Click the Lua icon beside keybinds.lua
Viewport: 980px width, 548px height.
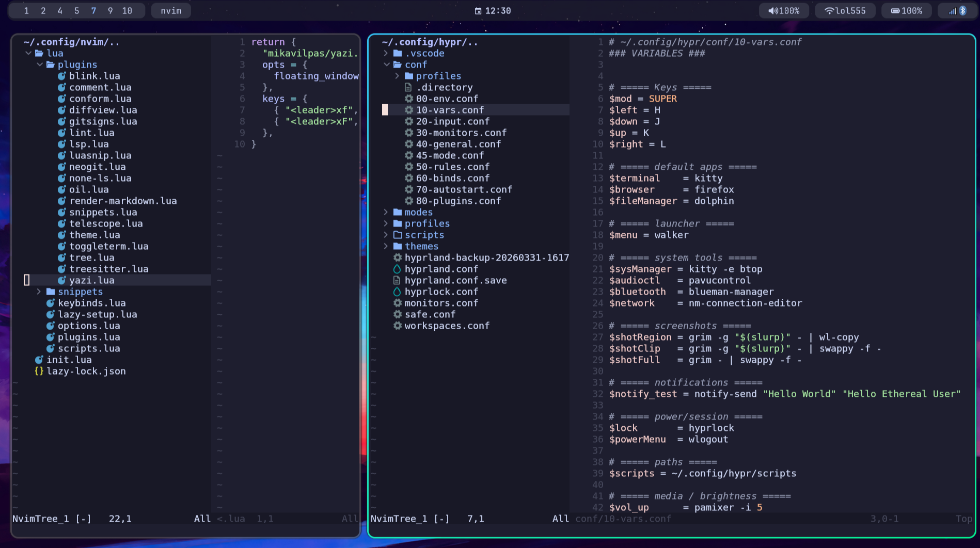(50, 303)
